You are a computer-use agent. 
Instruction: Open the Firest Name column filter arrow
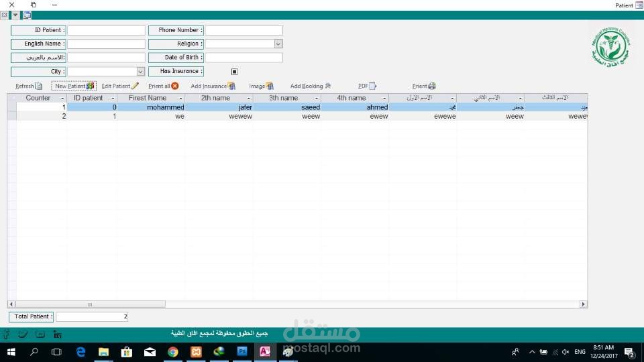[180, 99]
